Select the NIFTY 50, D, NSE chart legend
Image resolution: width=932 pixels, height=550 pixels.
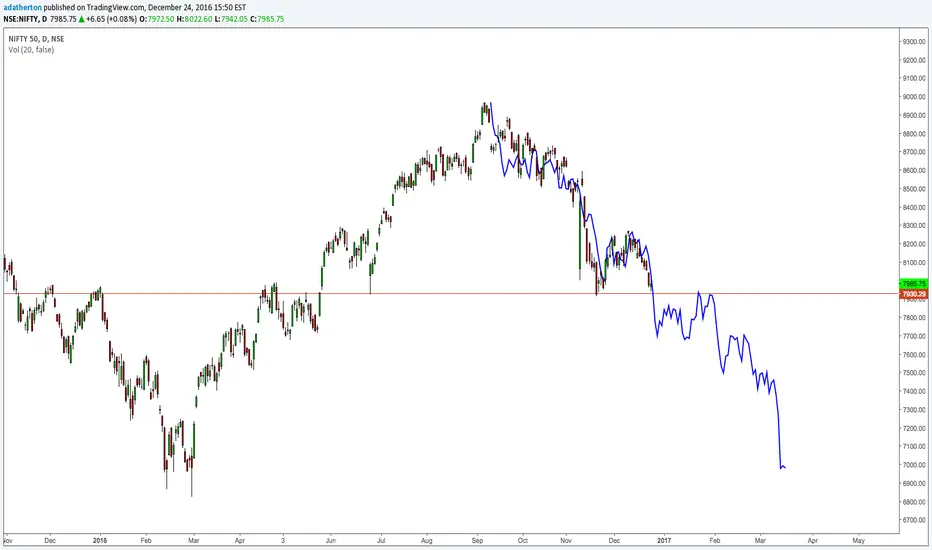36,39
